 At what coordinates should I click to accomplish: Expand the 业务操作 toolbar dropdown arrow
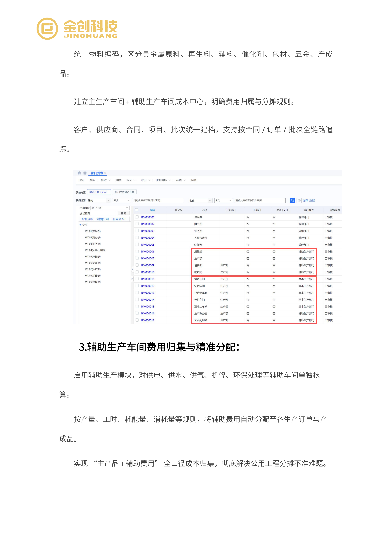click(x=170, y=180)
